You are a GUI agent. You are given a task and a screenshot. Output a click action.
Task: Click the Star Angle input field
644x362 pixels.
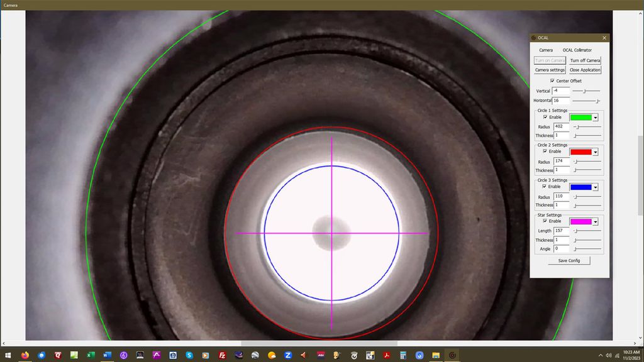(x=562, y=249)
